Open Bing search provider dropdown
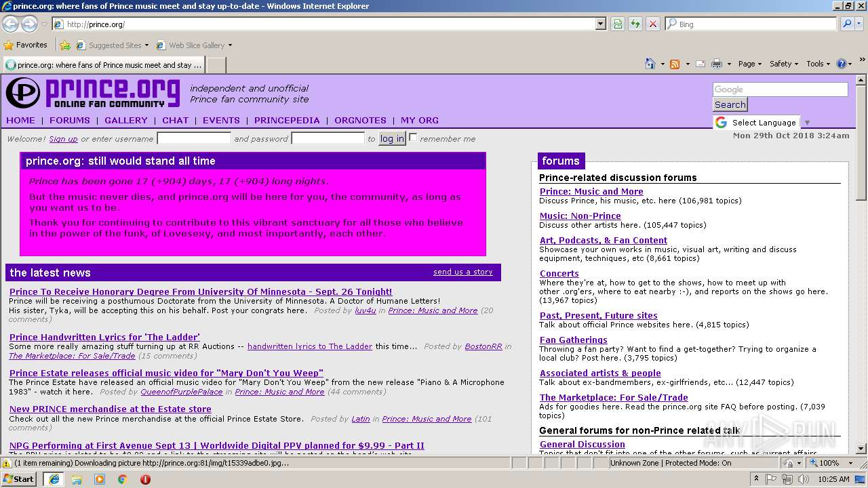 [x=859, y=24]
